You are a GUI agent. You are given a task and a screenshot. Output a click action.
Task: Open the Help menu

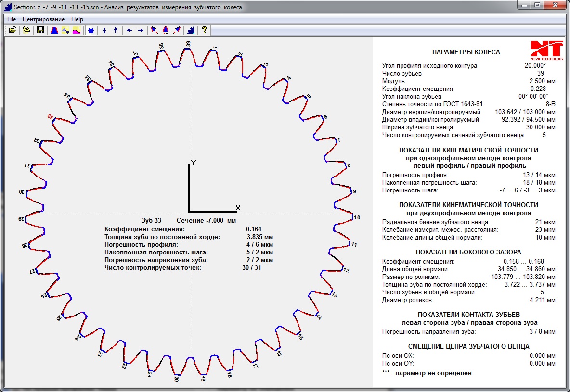(77, 19)
